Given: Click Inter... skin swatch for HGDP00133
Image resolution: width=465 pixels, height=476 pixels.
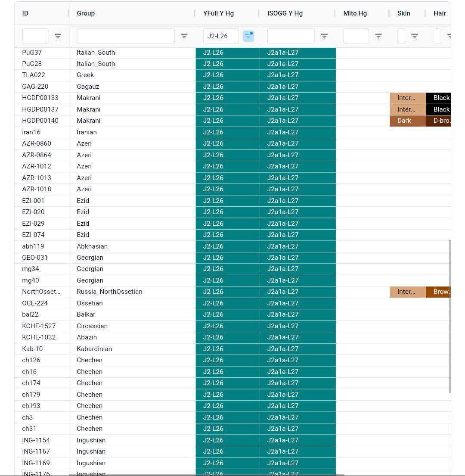Looking at the screenshot, I should pos(408,98).
